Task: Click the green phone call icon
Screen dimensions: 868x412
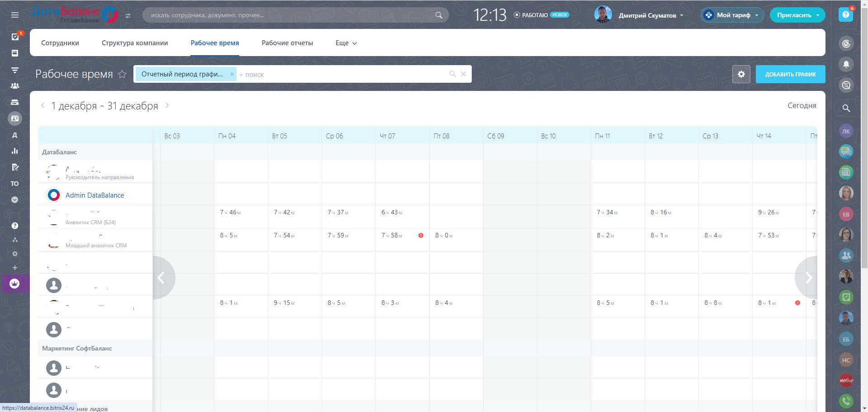Action: coord(846,400)
